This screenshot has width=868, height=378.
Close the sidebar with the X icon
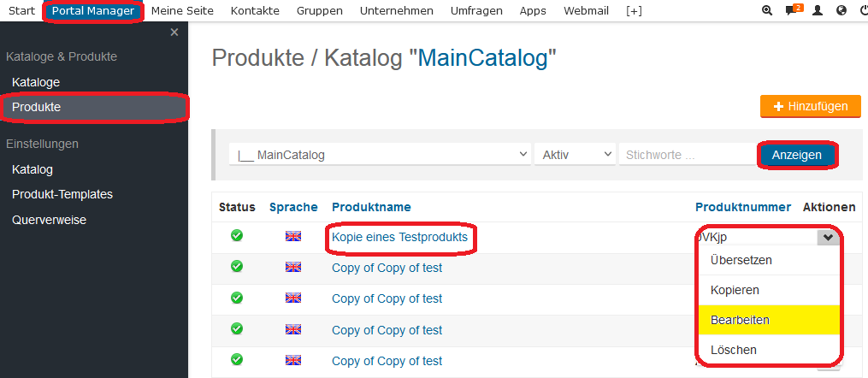174,32
